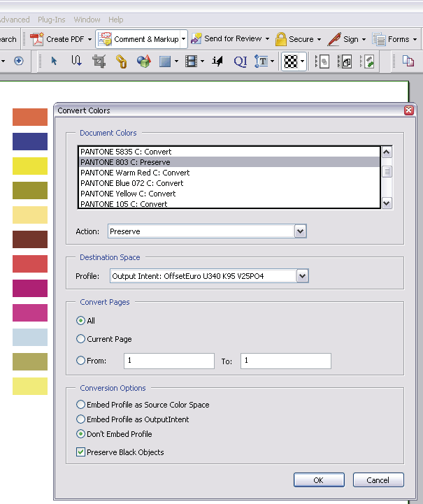423x504 pixels.
Task: Select PANTONE 105 C: Convert row
Action: [229, 204]
